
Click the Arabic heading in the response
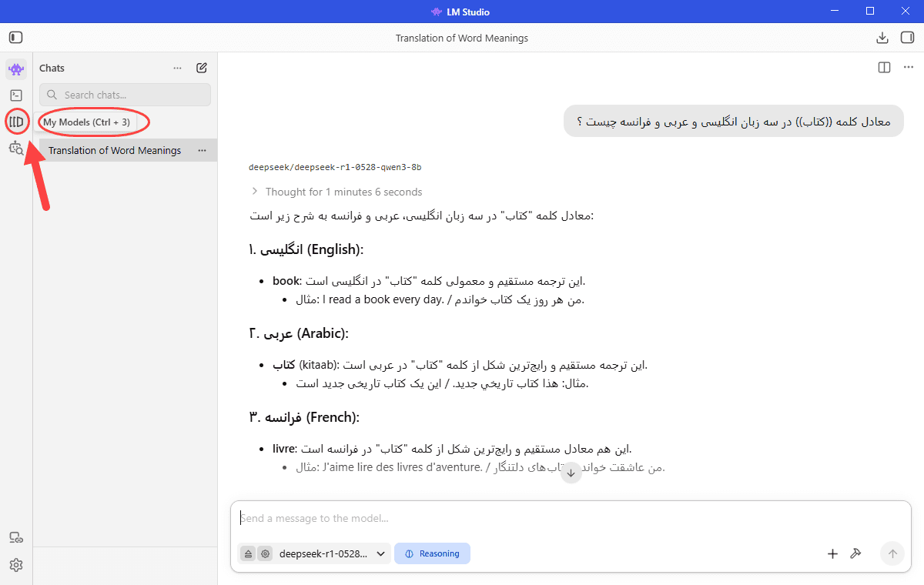coord(299,333)
